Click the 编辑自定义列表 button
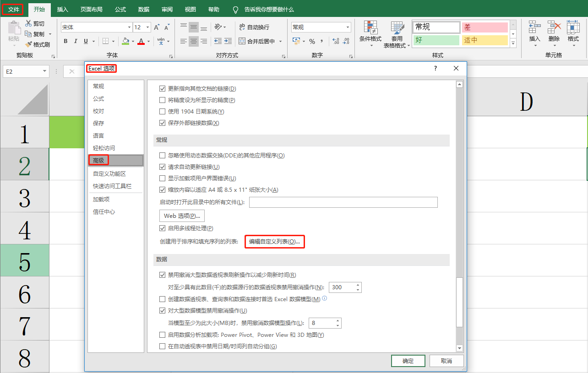This screenshot has width=588, height=373. pos(275,241)
